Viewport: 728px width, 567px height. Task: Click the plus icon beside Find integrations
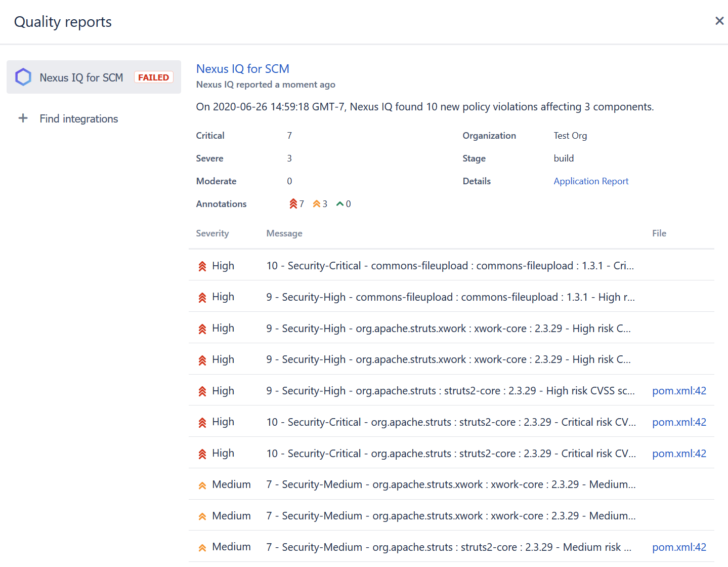[x=23, y=118]
